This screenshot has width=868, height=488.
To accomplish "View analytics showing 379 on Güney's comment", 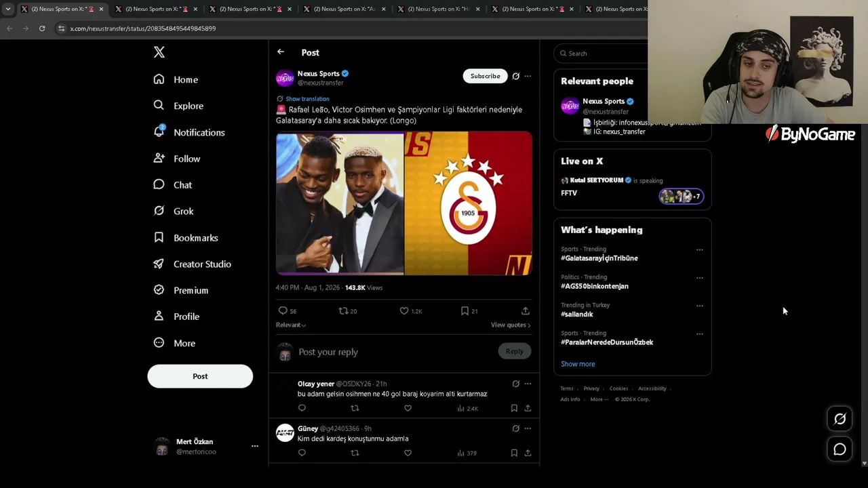I will pyautogui.click(x=467, y=453).
